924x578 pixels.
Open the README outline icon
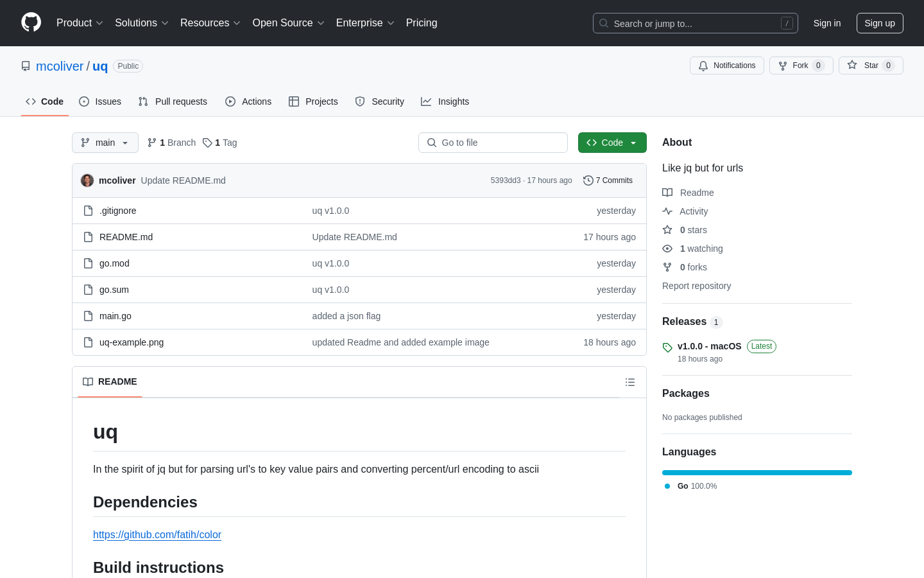coord(630,382)
